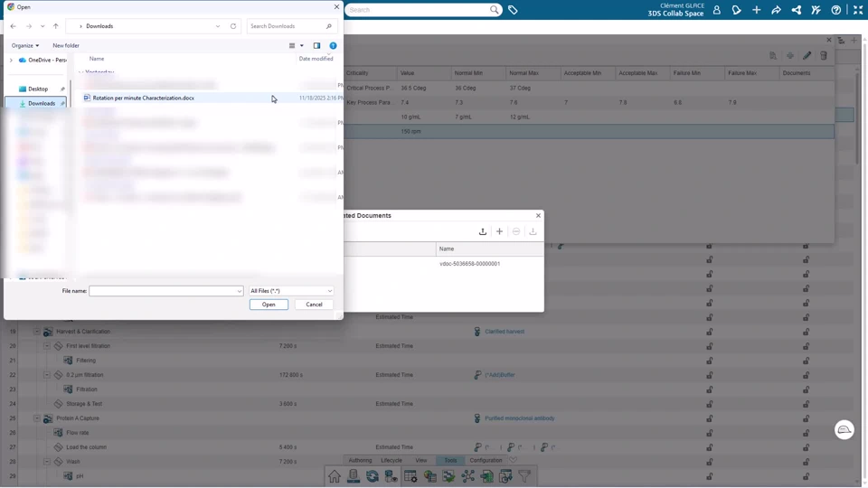Viewport: 868px width, 488px height.
Task: Click remove document minus icon
Action: click(516, 232)
